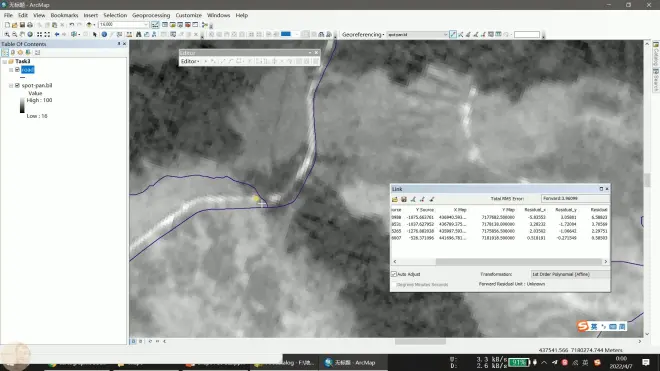Select the link row with Y Source -528.371986

(x=500, y=238)
